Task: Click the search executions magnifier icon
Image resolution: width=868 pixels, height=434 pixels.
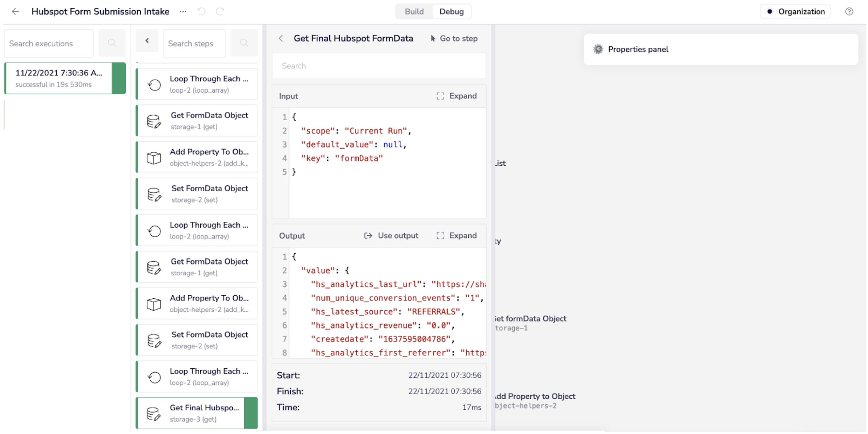Action: click(112, 43)
